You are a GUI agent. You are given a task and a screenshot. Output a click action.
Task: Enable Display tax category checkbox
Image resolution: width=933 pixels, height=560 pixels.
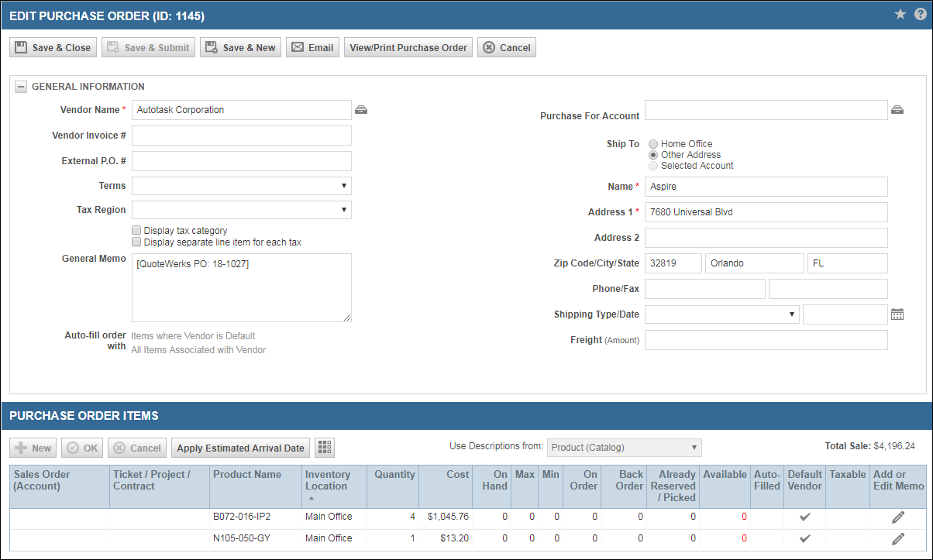click(136, 231)
